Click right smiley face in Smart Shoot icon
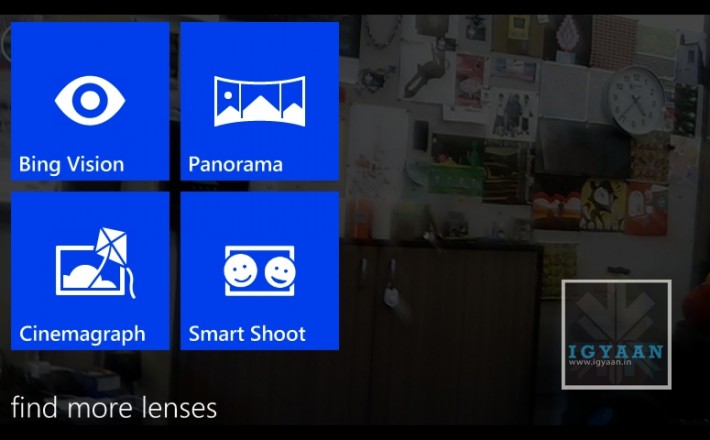710x440 pixels. 280,273
